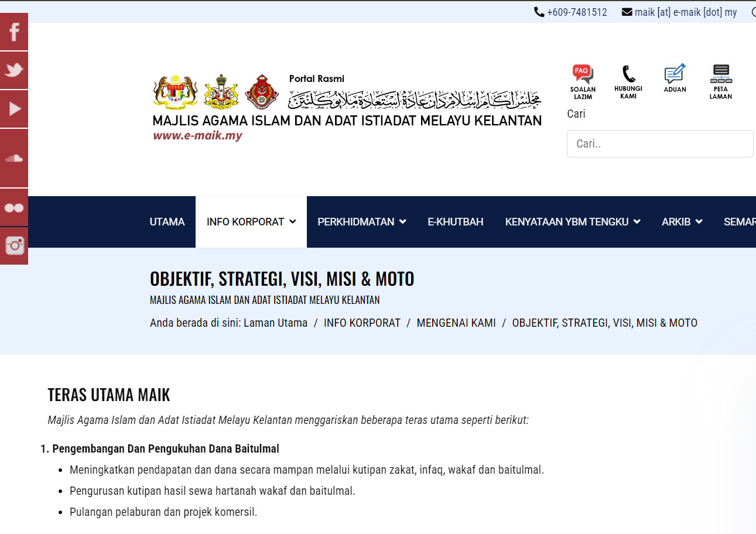Image resolution: width=756 pixels, height=534 pixels.
Task: Click the Aduan complaint icon
Action: (675, 78)
